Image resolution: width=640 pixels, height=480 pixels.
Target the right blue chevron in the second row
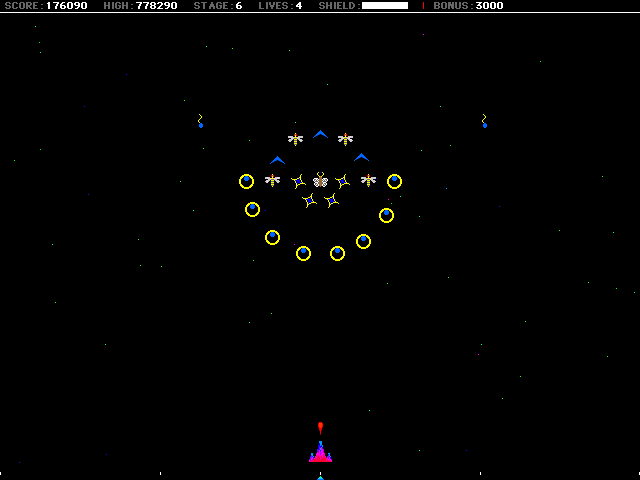coord(362,157)
